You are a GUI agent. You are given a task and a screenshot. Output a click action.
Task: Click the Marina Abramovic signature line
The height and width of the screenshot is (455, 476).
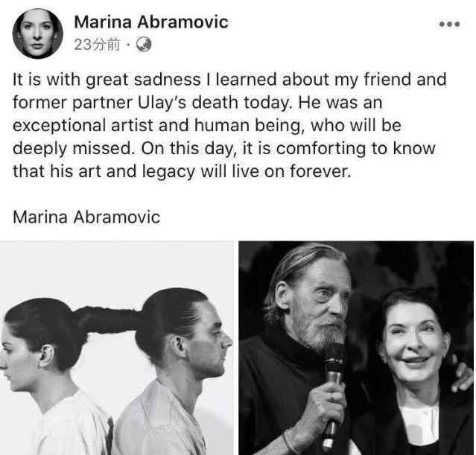point(86,217)
